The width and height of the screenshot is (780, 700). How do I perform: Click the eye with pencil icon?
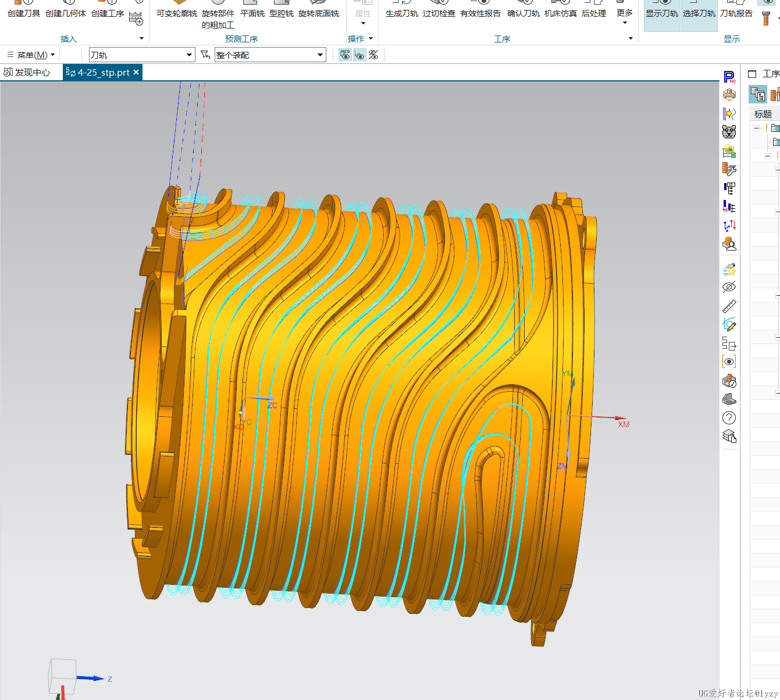coord(729,324)
